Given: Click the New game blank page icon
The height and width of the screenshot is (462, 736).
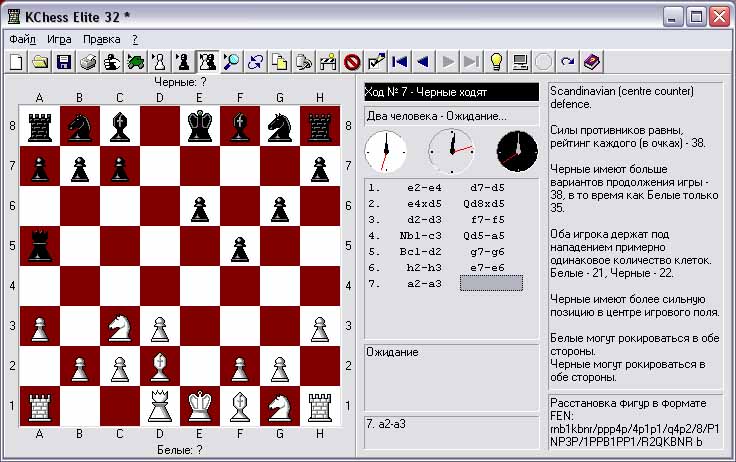Looking at the screenshot, I should [16, 62].
